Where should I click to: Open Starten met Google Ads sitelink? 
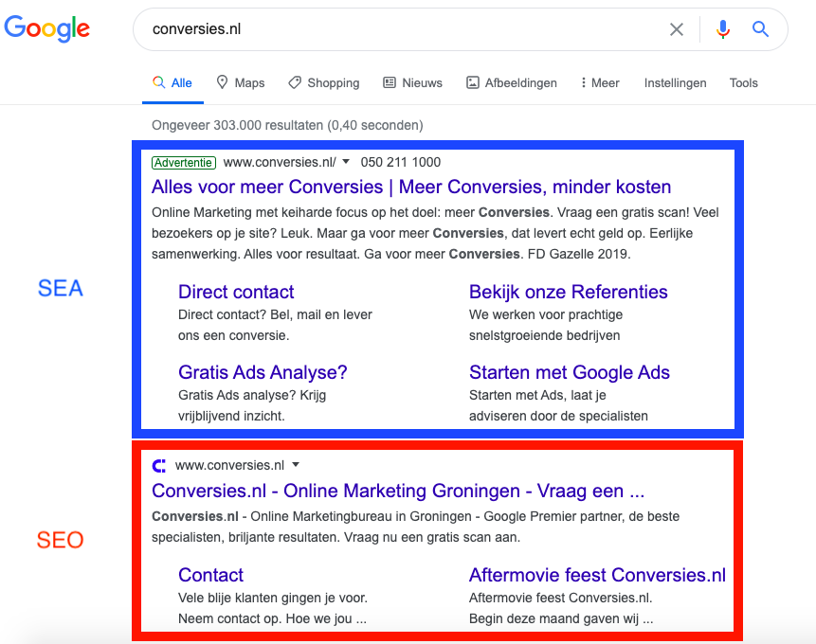coord(570,372)
